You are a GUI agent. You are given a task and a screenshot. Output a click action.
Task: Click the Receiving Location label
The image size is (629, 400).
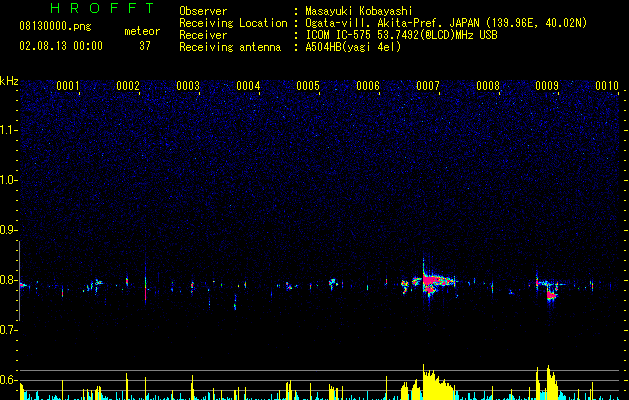tap(233, 23)
